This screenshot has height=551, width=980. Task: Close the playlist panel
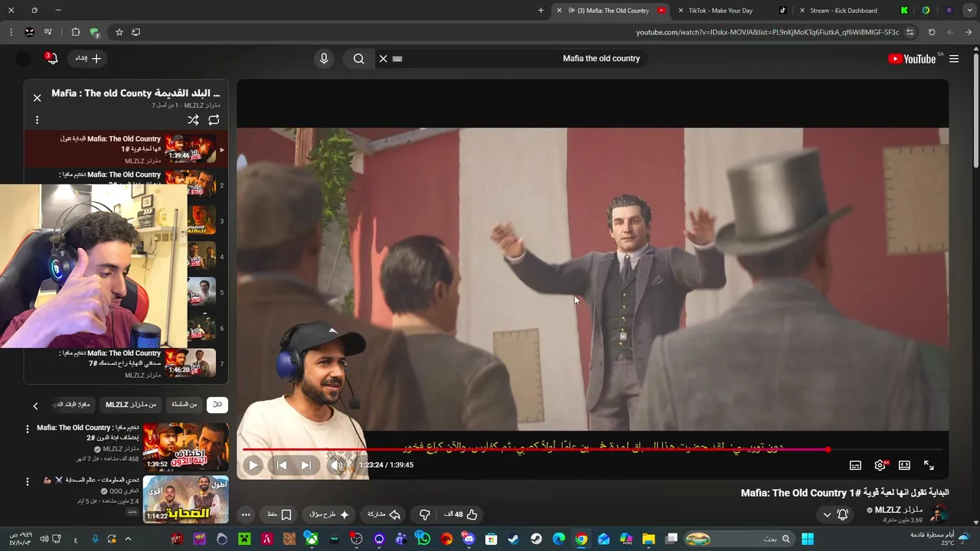click(x=37, y=98)
